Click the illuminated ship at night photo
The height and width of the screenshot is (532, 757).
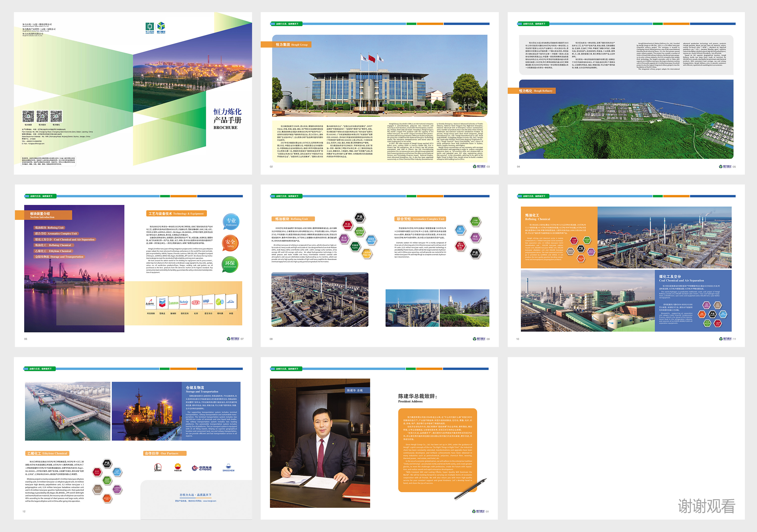click(147, 411)
